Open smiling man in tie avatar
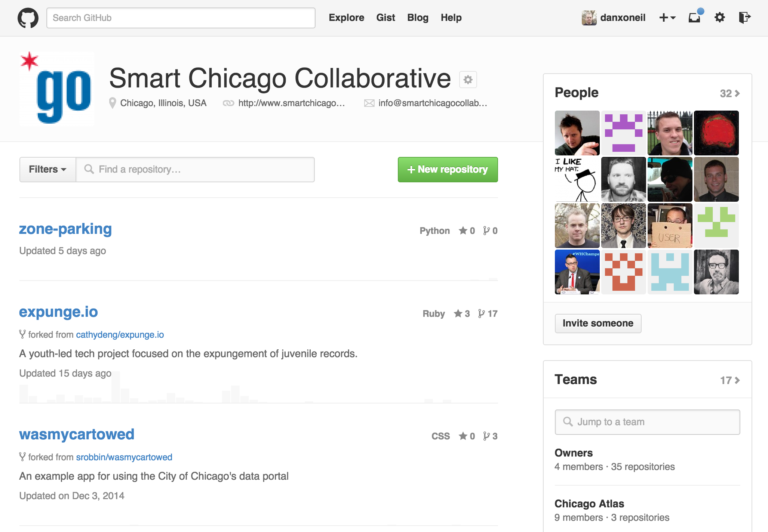Viewport: 768px width, 532px height. coord(716,179)
